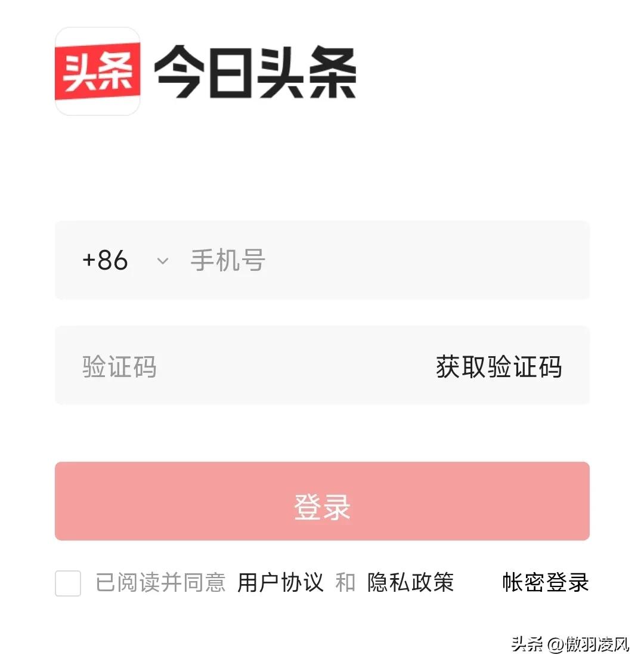The width and height of the screenshot is (644, 667).
Task: Select the 今日头条 wordmark title
Action: click(x=255, y=72)
